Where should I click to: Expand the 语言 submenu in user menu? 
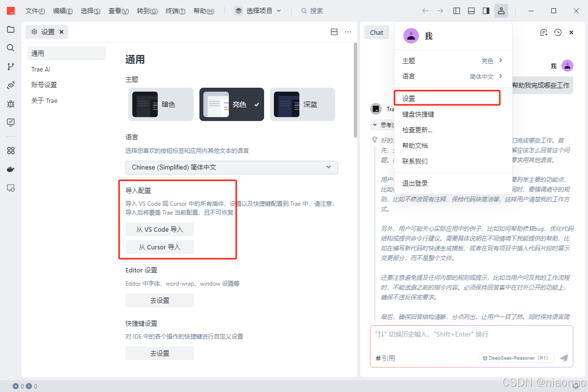[452, 76]
